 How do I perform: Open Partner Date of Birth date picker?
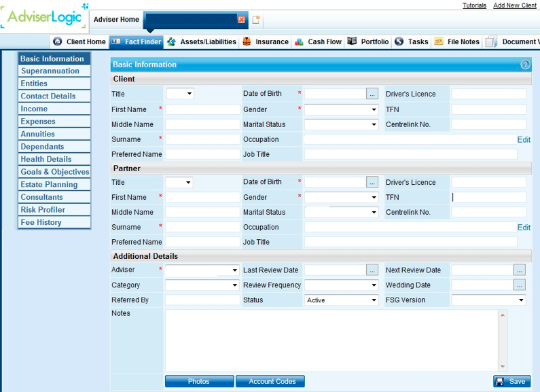click(x=372, y=182)
